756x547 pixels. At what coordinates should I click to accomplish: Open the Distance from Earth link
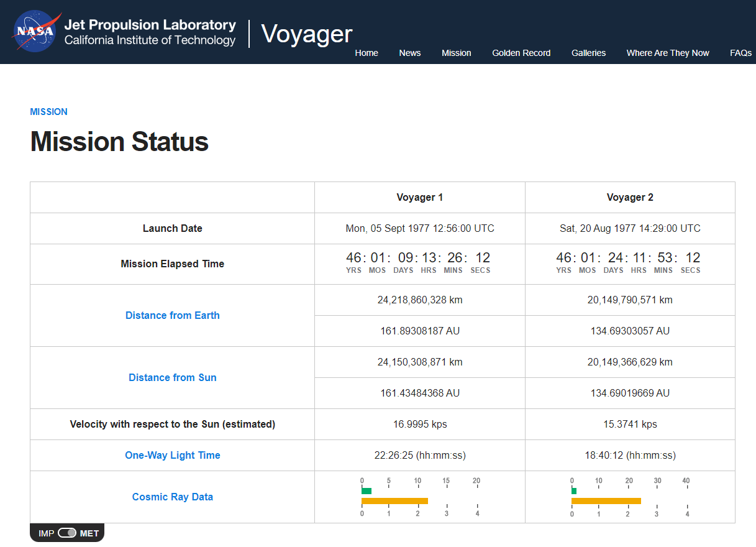173,315
